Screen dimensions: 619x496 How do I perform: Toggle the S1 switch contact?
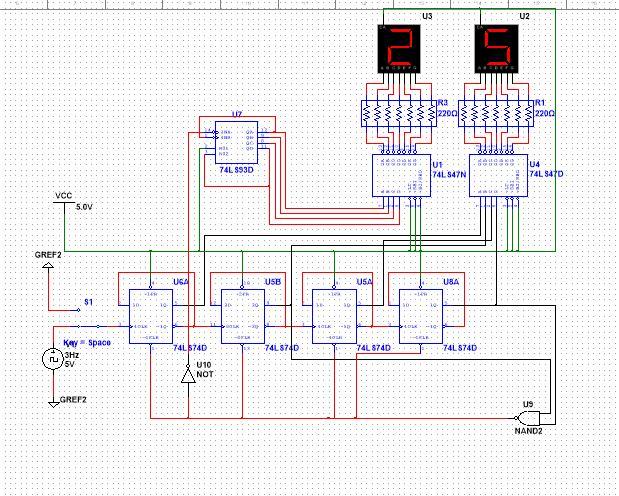pyautogui.click(x=88, y=327)
